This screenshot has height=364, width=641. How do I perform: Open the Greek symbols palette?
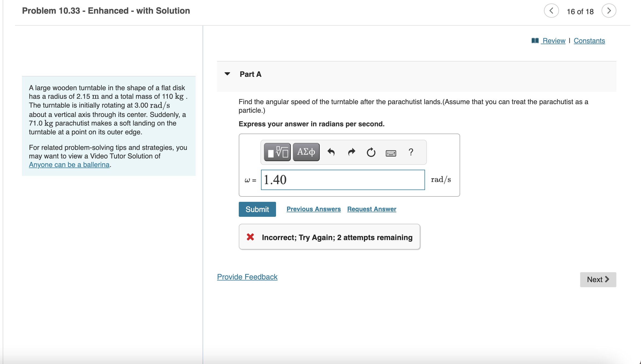(x=306, y=152)
